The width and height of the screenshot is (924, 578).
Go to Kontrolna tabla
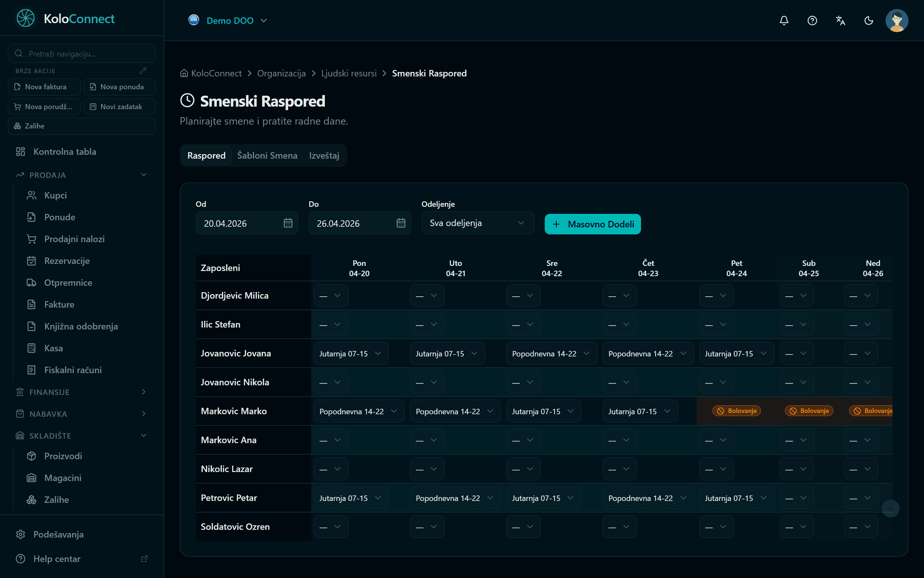(82, 152)
